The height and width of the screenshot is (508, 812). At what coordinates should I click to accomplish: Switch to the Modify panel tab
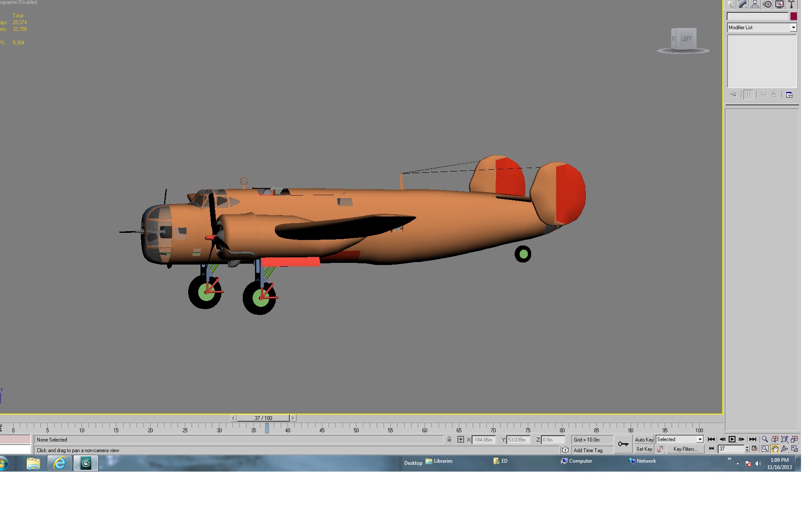743,4
